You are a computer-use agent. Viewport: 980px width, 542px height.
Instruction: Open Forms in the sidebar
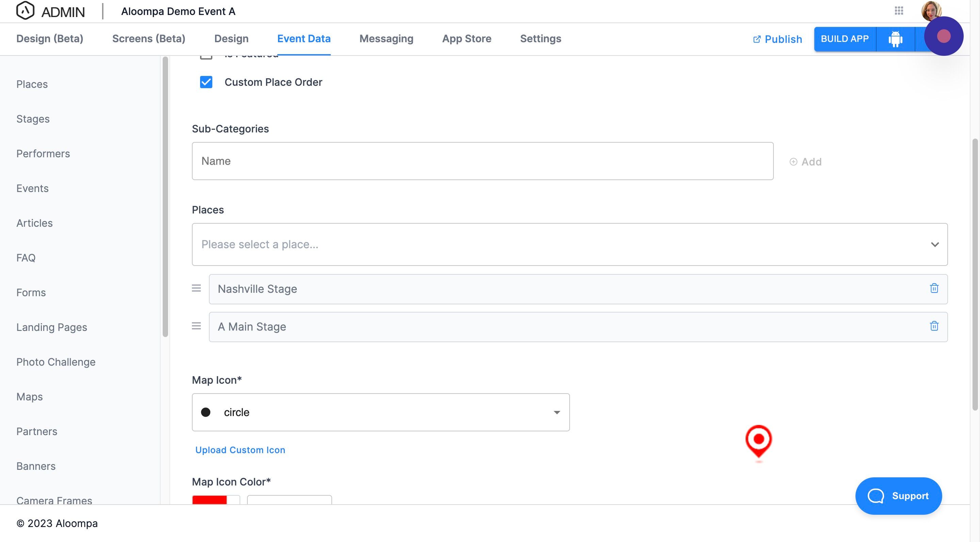tap(31, 292)
